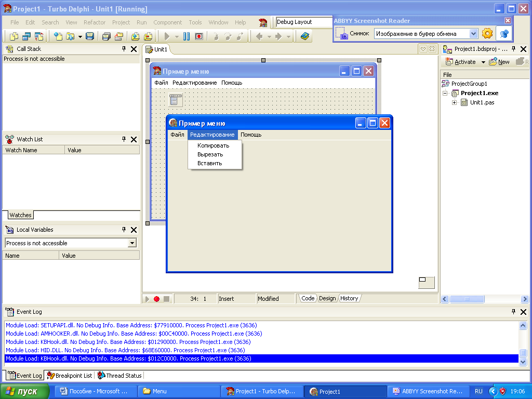Click the TMainMenu component on the form designer
The width and height of the screenshot is (532, 399).
[x=176, y=100]
